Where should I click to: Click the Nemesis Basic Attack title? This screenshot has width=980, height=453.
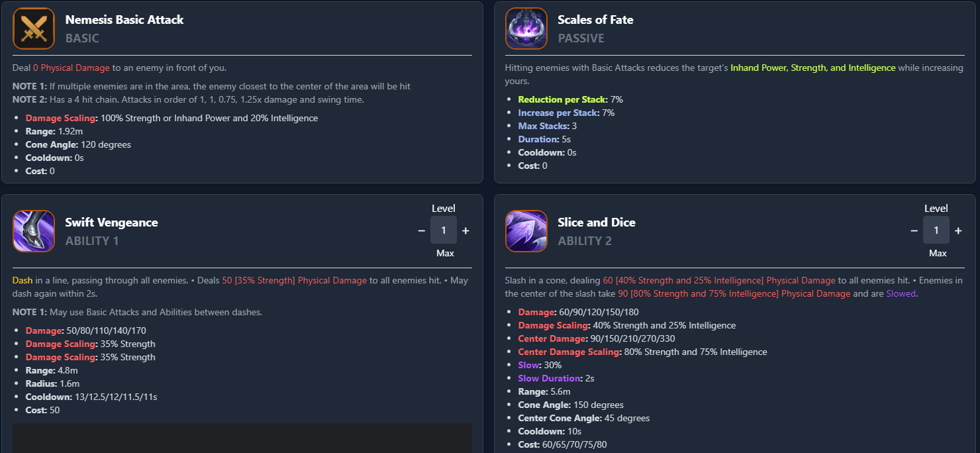tap(124, 20)
